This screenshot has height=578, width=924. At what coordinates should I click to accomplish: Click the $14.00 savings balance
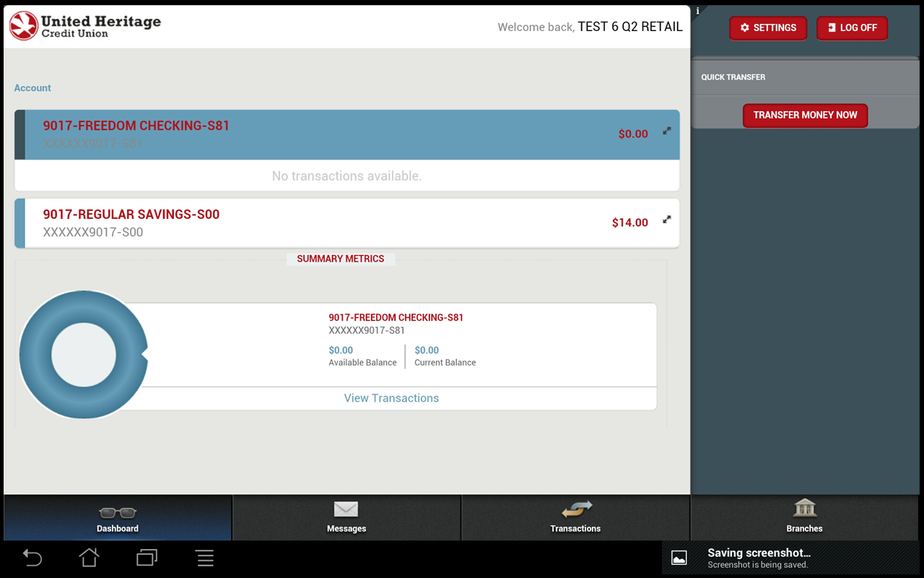click(x=630, y=223)
